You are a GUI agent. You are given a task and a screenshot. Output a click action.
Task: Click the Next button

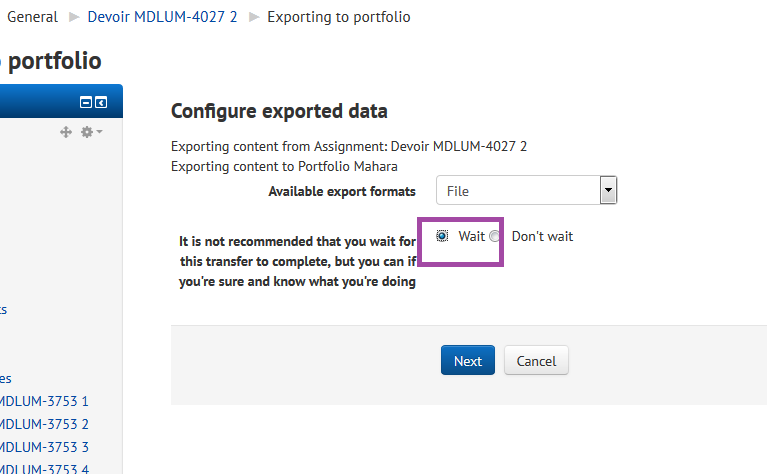(468, 361)
